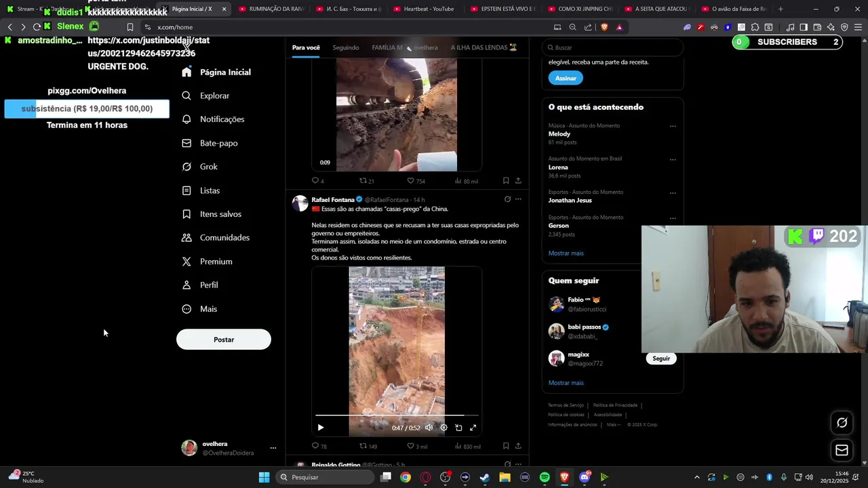Share the Rafael Fontana post
The image size is (868, 488).
pyautogui.click(x=518, y=446)
